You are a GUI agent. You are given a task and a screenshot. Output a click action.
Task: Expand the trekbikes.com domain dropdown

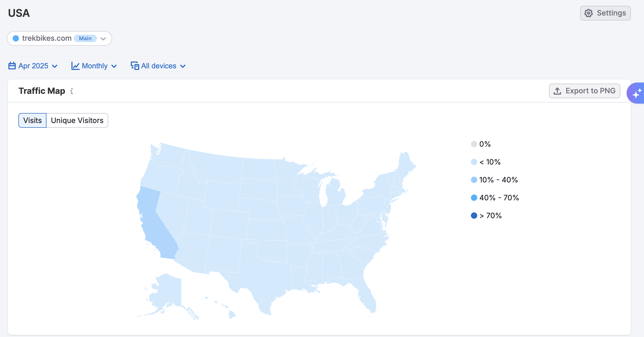point(103,39)
